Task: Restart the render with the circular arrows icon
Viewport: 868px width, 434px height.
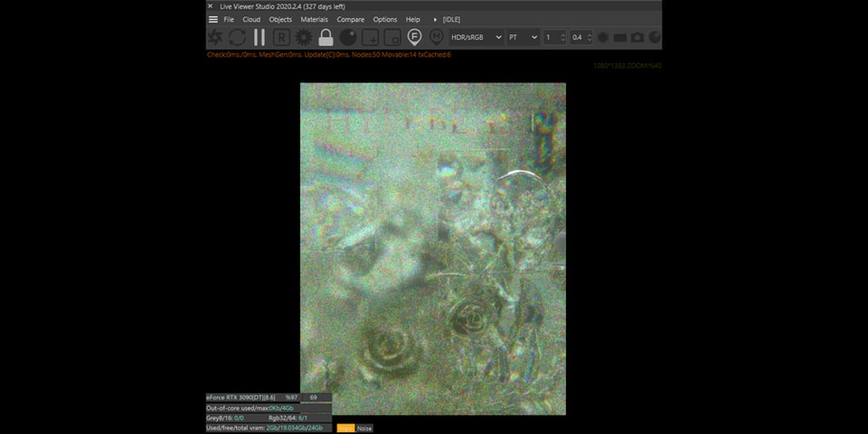Action: pyautogui.click(x=237, y=37)
